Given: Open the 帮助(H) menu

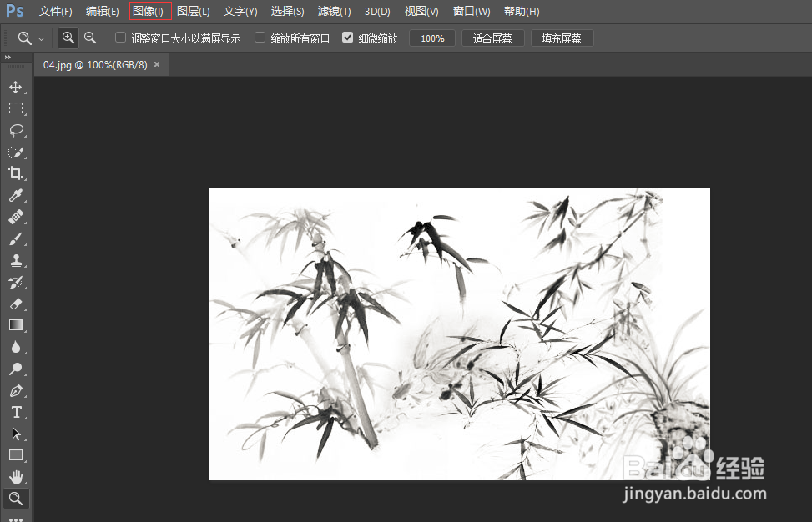Looking at the screenshot, I should point(522,12).
